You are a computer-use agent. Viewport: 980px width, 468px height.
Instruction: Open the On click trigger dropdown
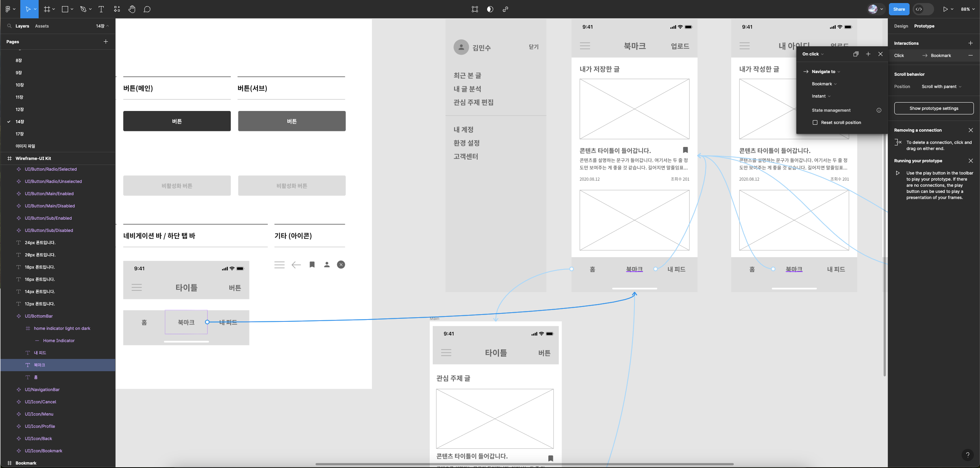(813, 54)
